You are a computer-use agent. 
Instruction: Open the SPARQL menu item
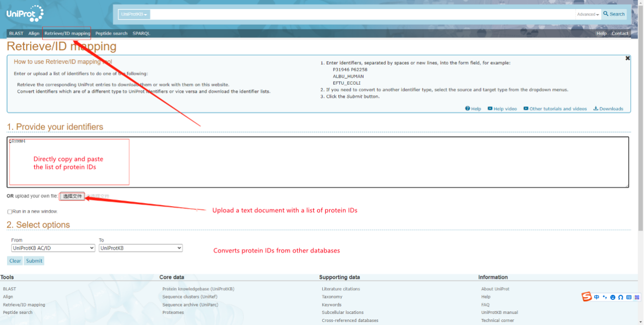pos(141,33)
